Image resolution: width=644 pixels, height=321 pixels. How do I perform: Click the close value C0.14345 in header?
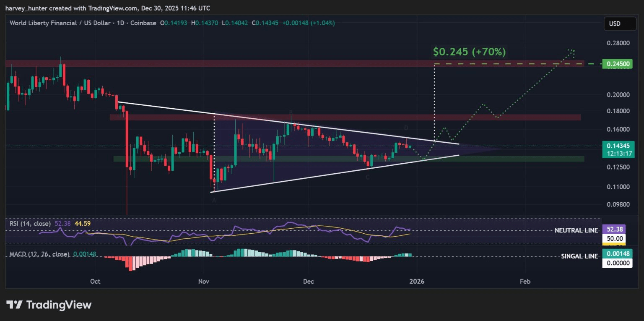point(265,23)
